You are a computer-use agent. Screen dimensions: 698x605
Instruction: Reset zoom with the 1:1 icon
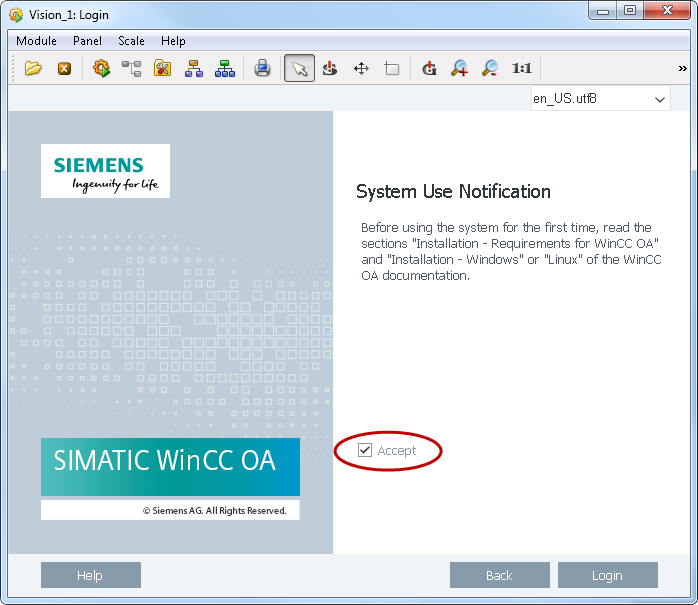coord(521,69)
